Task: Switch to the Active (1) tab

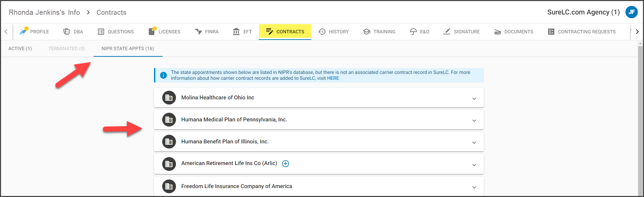Action: [x=20, y=48]
